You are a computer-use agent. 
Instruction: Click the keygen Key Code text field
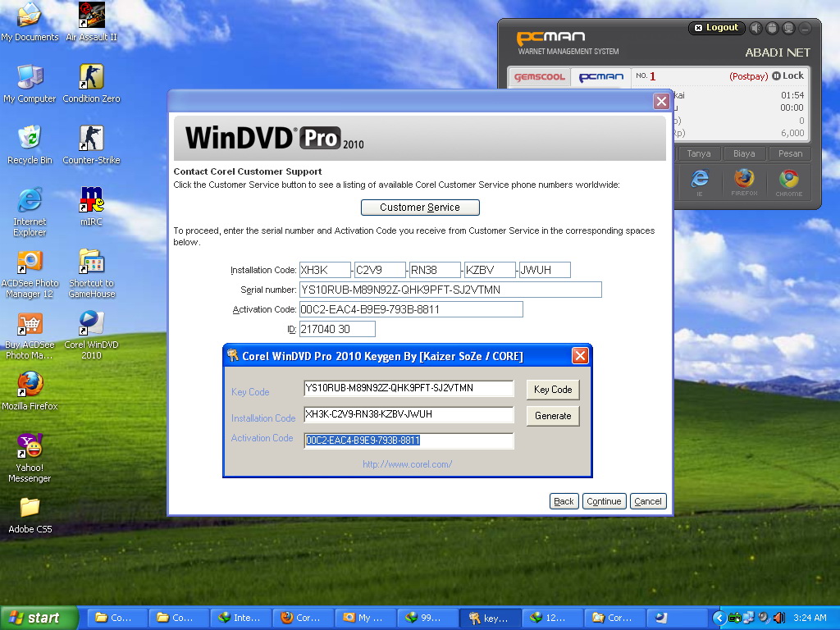coord(409,388)
